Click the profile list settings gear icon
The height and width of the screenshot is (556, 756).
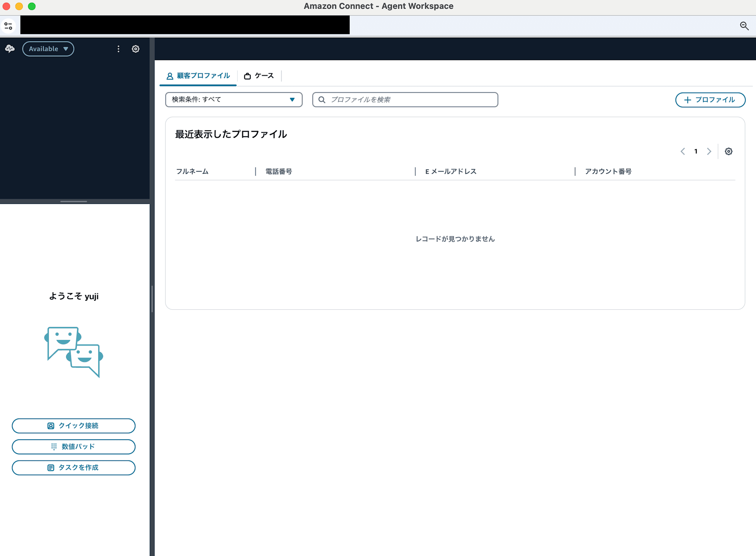coord(728,151)
